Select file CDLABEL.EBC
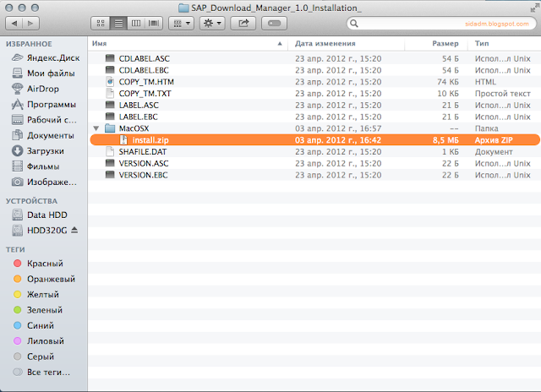The height and width of the screenshot is (392, 541). (314, 70)
